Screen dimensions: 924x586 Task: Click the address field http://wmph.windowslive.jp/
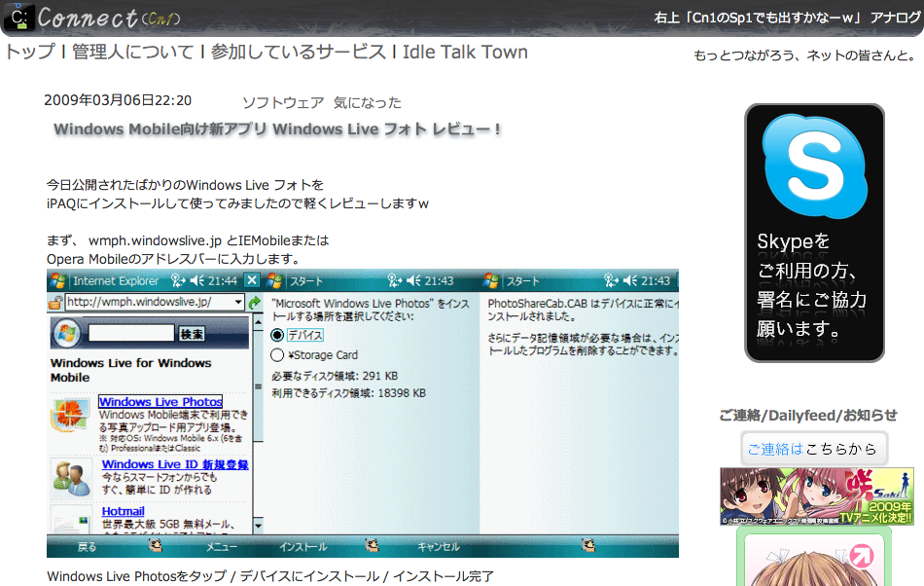click(154, 302)
